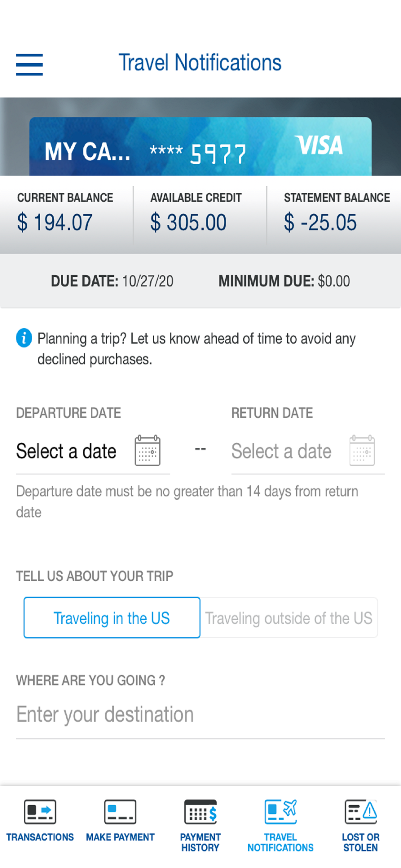Open Payment History icon

tap(200, 811)
